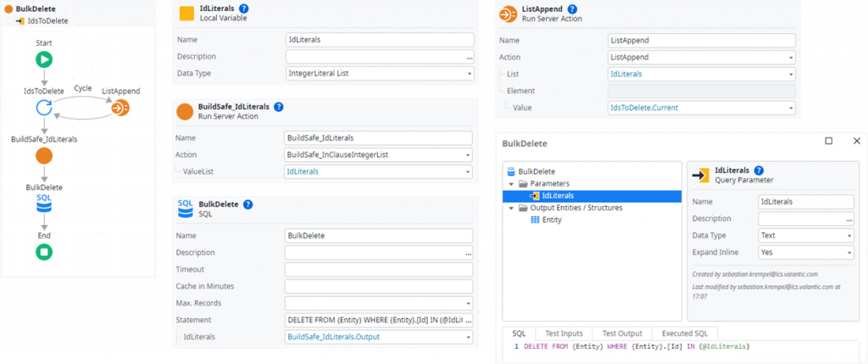Switch to the Test Inputs tab
Image resolution: width=868 pixels, height=364 pixels.
click(565, 333)
